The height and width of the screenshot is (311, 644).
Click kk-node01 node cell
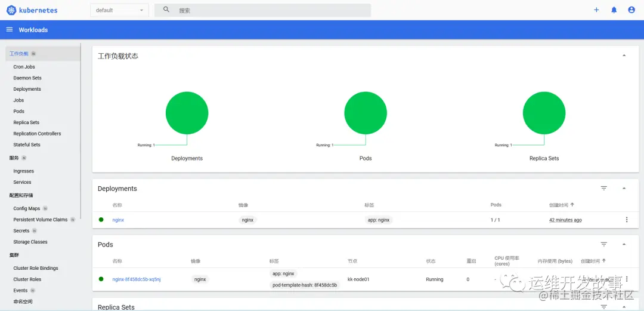point(358,279)
